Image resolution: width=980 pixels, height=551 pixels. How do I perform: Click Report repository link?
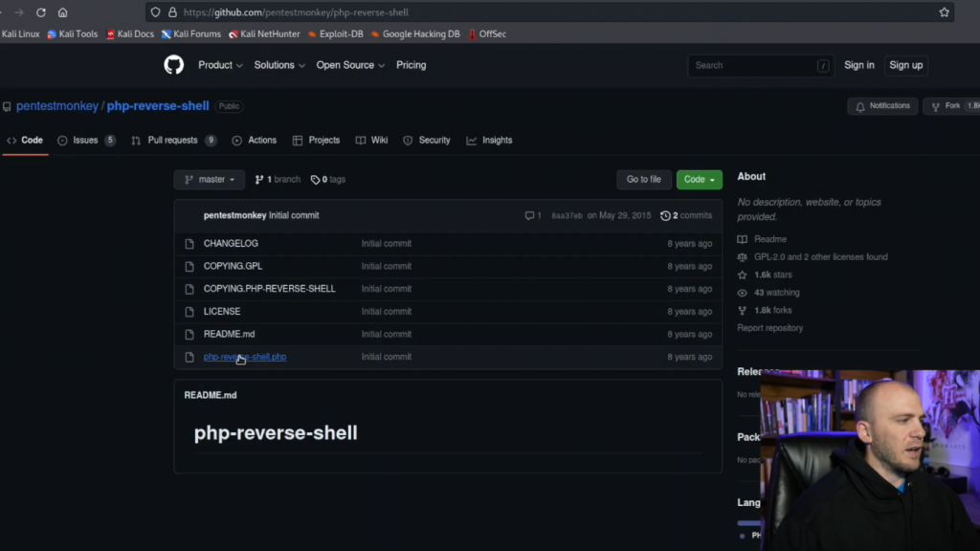[770, 328]
